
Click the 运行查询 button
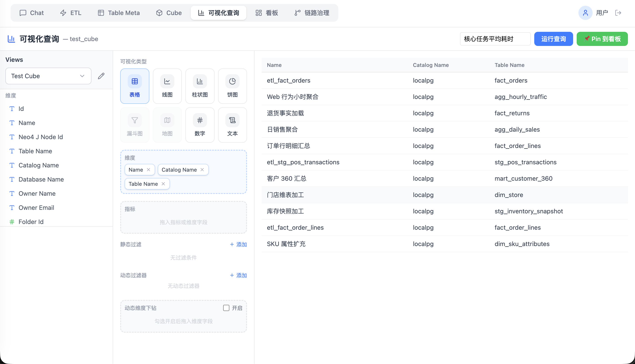click(x=553, y=39)
